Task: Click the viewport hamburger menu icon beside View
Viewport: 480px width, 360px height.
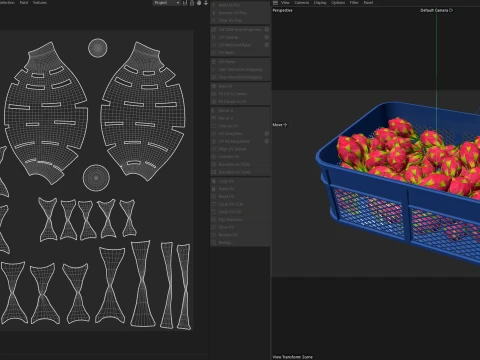Action: (x=275, y=3)
